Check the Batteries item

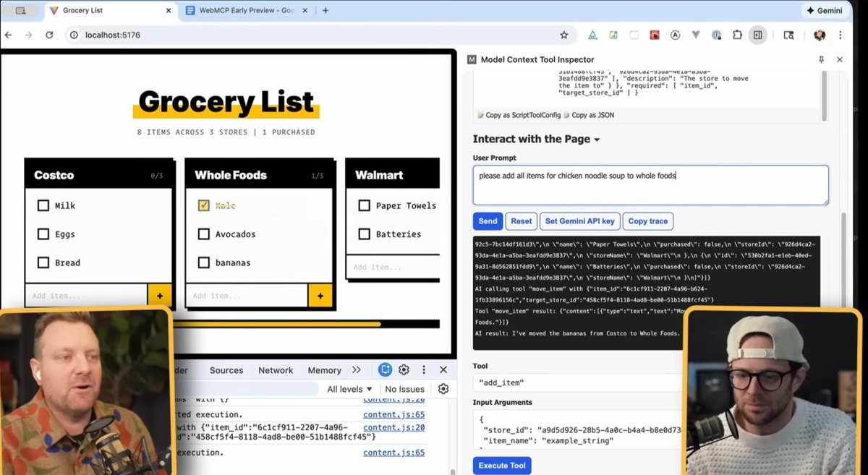coord(364,234)
